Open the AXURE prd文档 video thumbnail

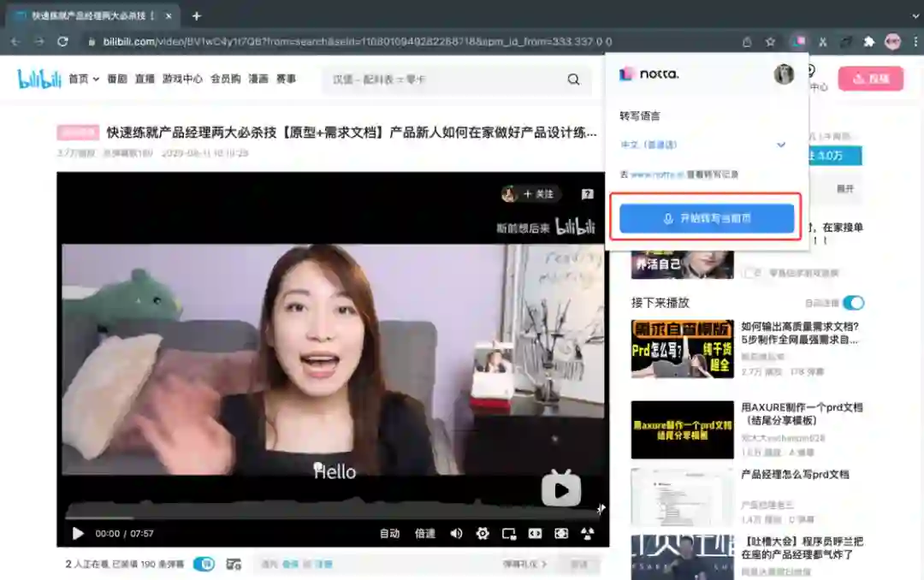point(683,429)
